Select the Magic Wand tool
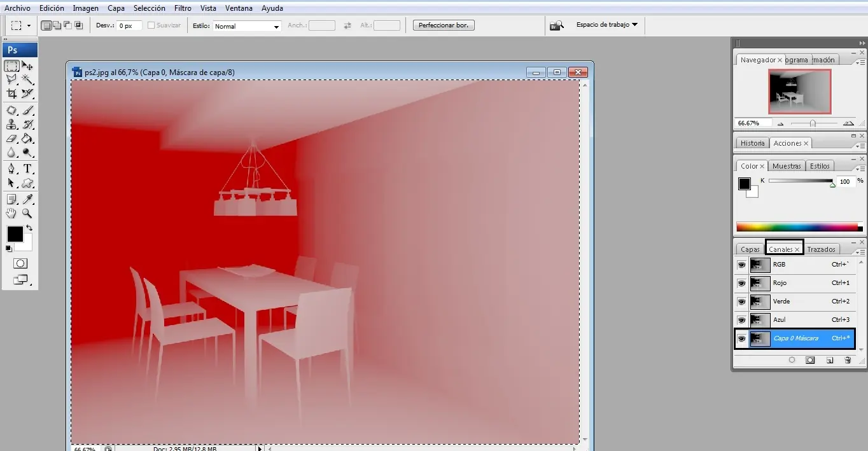Image resolution: width=868 pixels, height=451 pixels. (x=27, y=80)
